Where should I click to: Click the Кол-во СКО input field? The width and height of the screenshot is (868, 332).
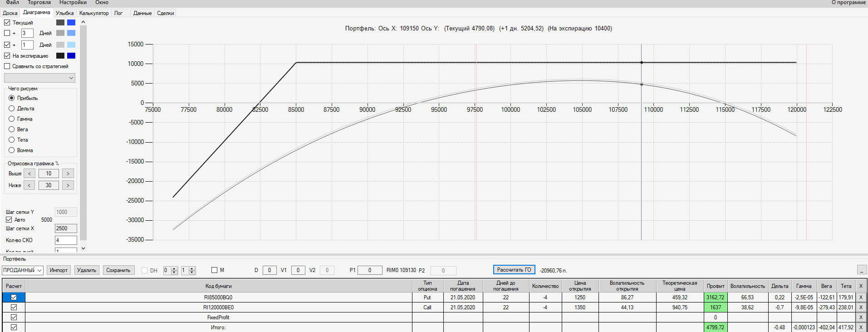click(66, 240)
